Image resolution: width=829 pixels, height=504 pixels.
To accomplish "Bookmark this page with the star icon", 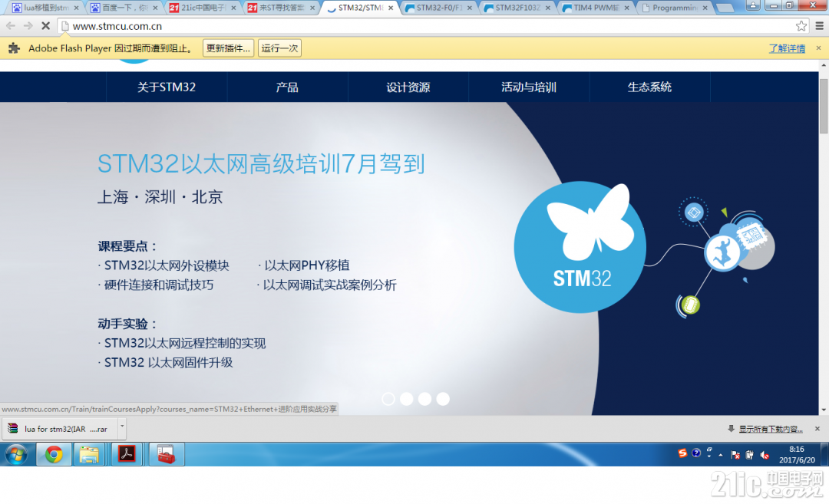I will [x=801, y=26].
